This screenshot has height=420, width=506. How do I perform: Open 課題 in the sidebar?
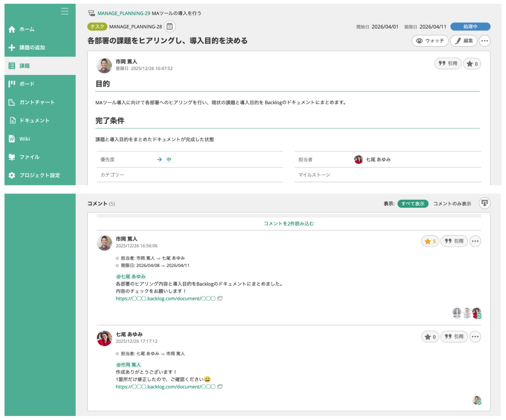[x=40, y=66]
